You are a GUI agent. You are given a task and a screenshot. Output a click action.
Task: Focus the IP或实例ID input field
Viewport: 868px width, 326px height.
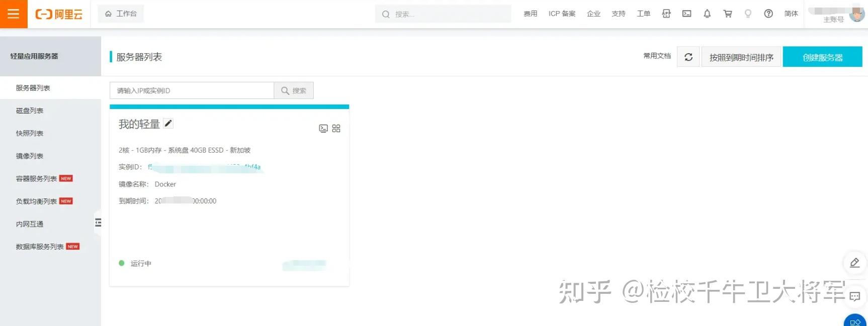[x=192, y=90]
